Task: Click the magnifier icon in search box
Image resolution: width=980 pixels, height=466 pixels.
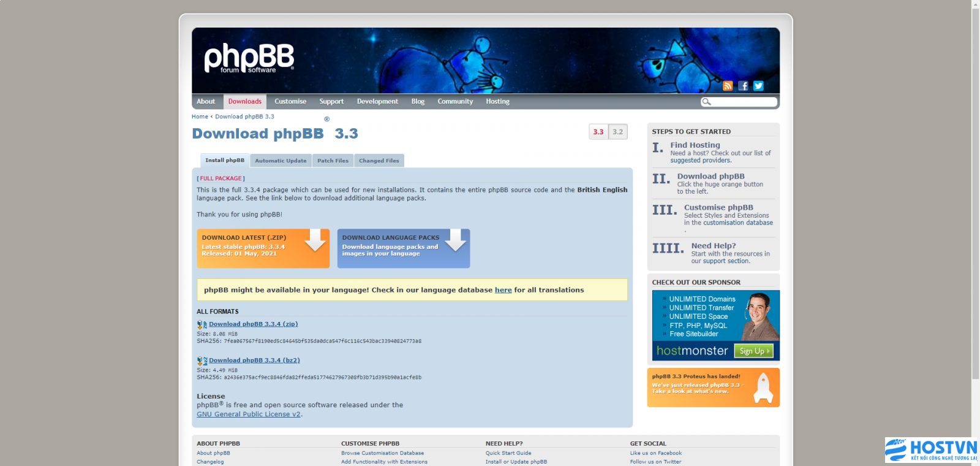Action: (707, 102)
